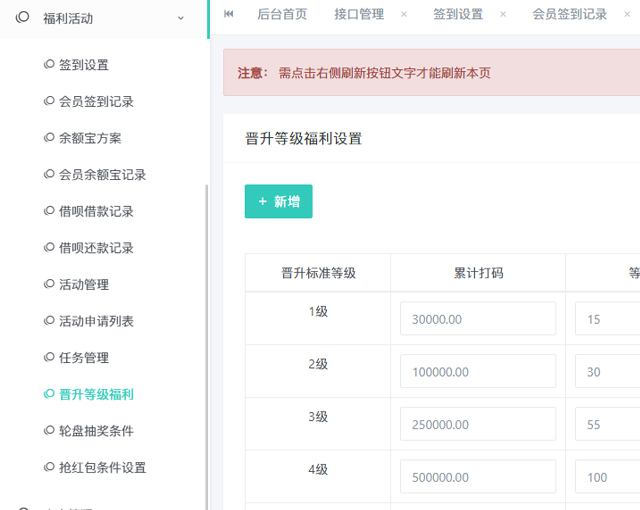Click the level 1 累计打码 input field

(x=478, y=319)
